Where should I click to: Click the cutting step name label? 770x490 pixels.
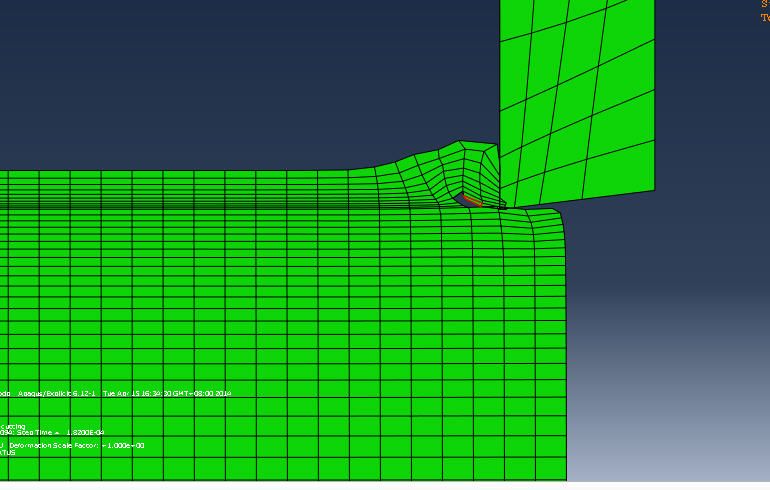point(14,426)
